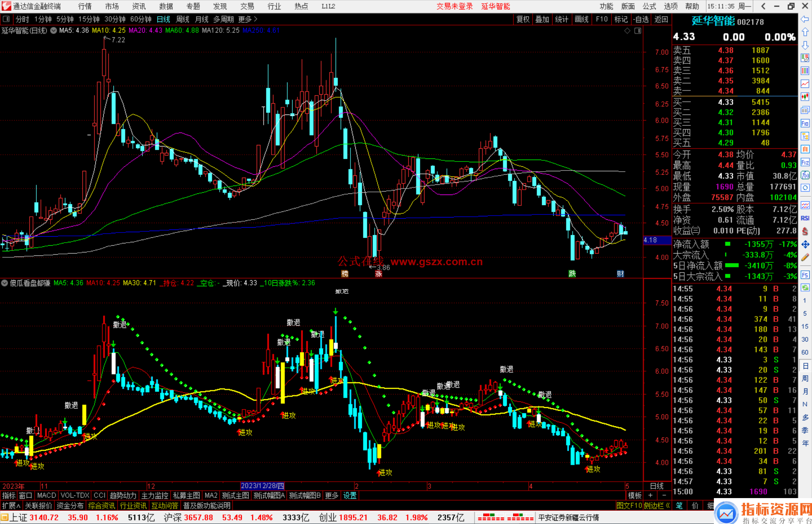Open the 交易 menu

247,6
